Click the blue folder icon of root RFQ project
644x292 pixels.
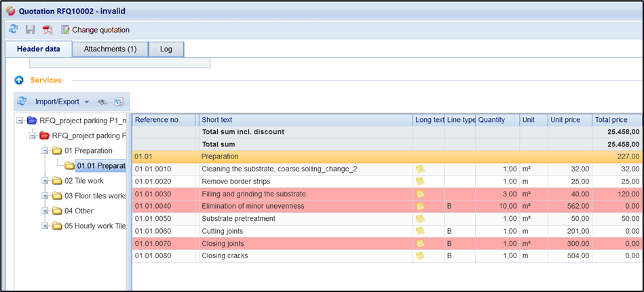coord(31,121)
